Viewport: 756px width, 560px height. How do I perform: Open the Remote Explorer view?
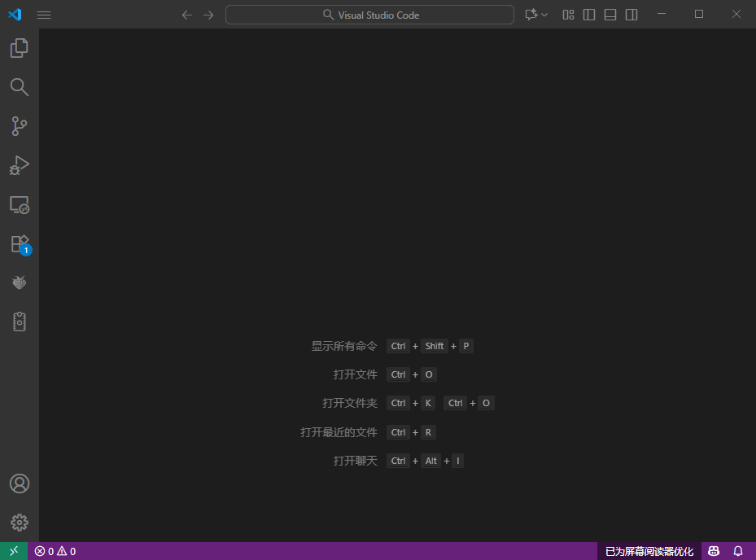[19, 204]
